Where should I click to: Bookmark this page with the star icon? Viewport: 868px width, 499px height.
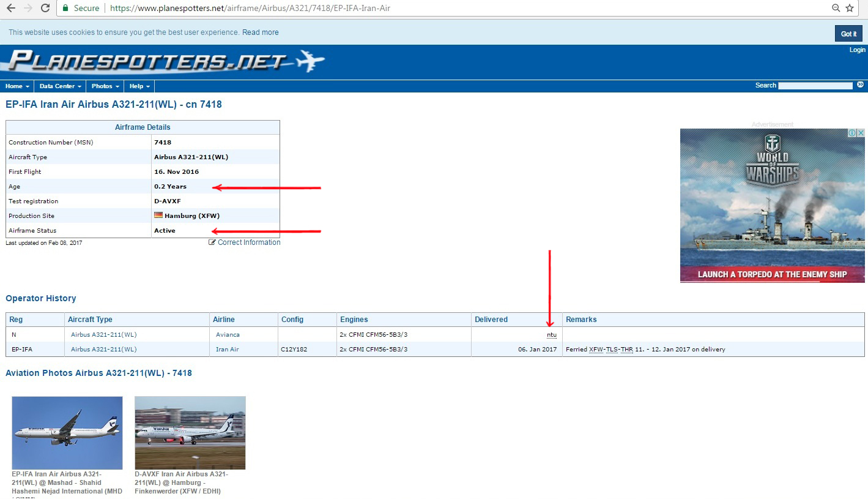click(x=850, y=8)
